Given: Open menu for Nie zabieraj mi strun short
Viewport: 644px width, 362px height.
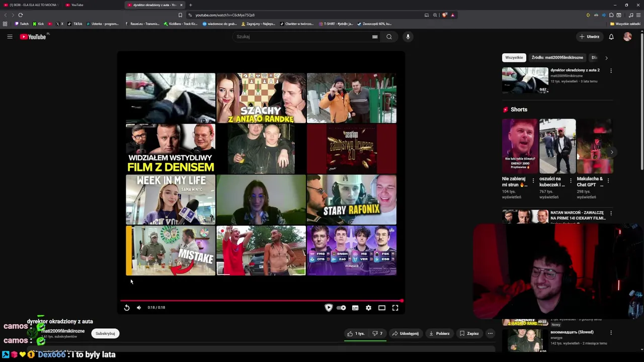Looking at the screenshot, I should pyautogui.click(x=533, y=180).
